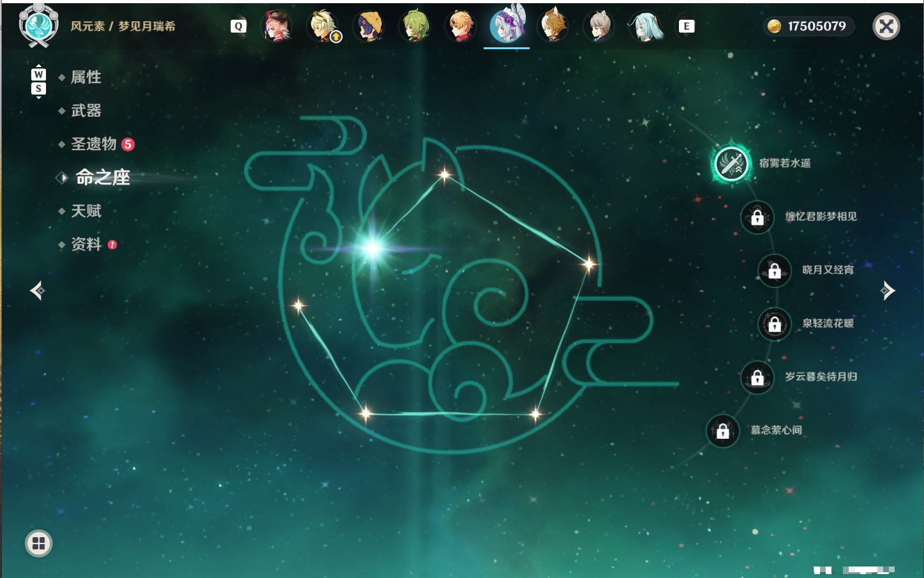This screenshot has height=578, width=924.
Task: Select the orange-haired avatar in red outfit
Action: coord(461,26)
